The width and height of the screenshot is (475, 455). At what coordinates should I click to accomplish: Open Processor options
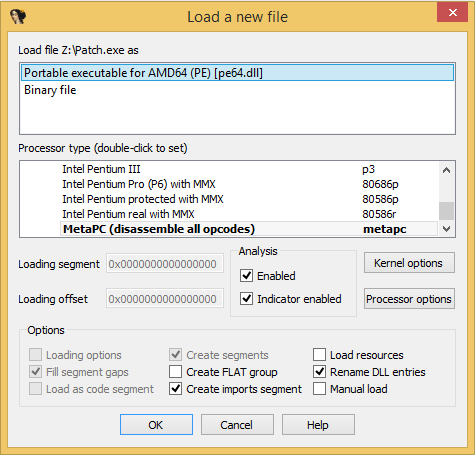[x=409, y=299]
